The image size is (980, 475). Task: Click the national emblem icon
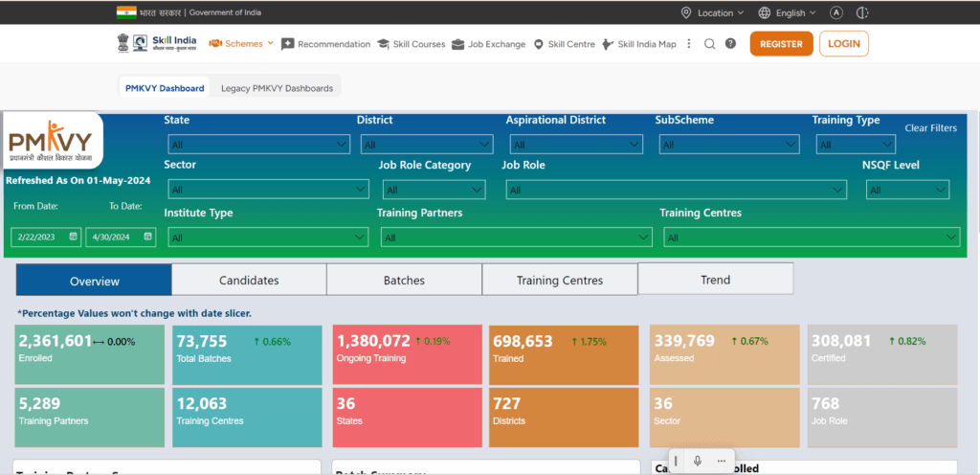click(122, 44)
